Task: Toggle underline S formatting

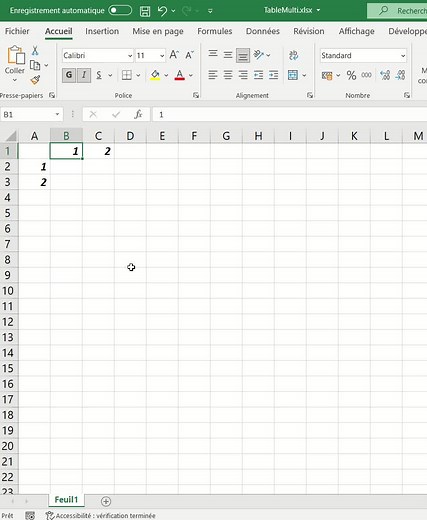Action: tap(99, 75)
